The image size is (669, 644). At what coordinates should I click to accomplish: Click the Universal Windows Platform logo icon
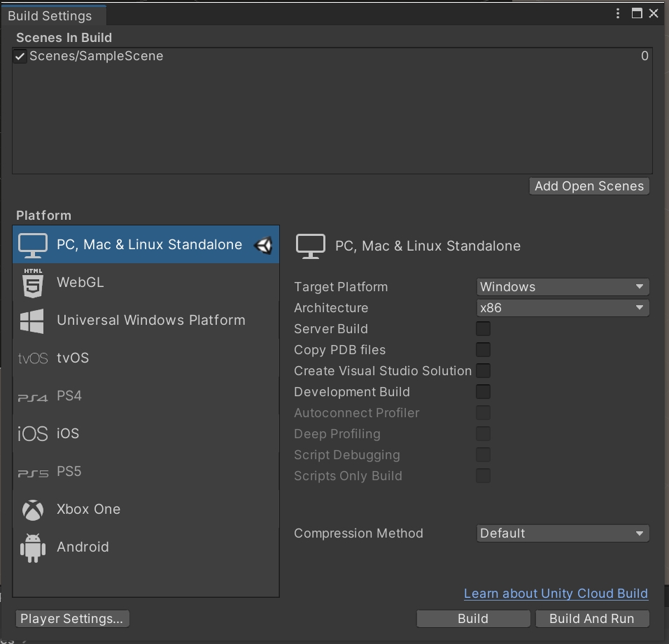tap(32, 321)
